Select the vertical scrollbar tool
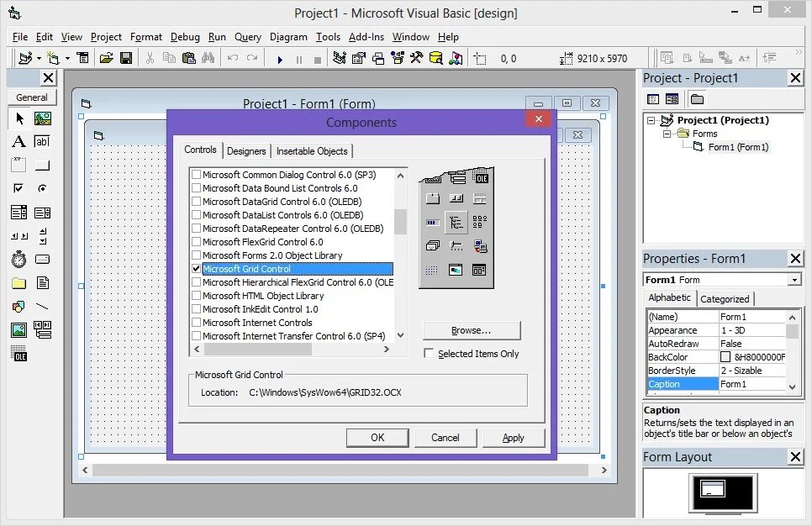This screenshot has height=526, width=812. (x=42, y=236)
